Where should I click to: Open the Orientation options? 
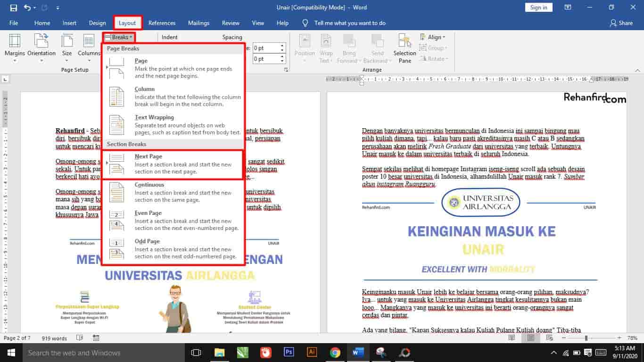41,49
